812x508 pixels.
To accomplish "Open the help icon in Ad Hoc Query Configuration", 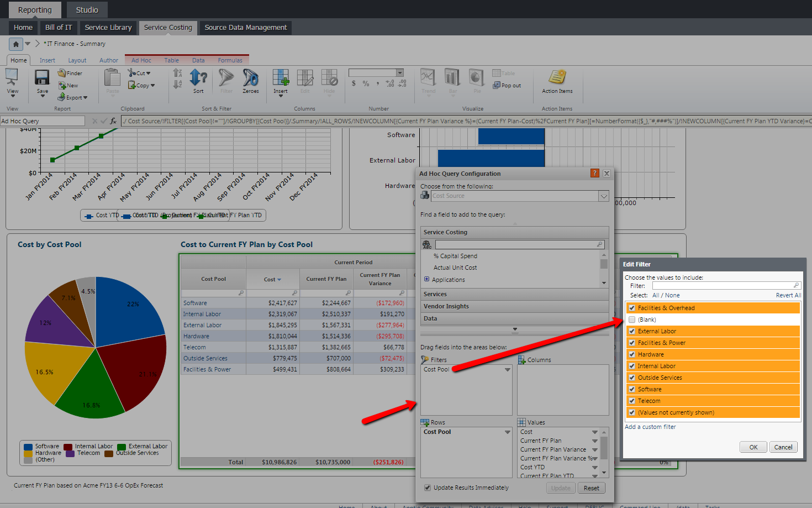I will click(x=594, y=173).
